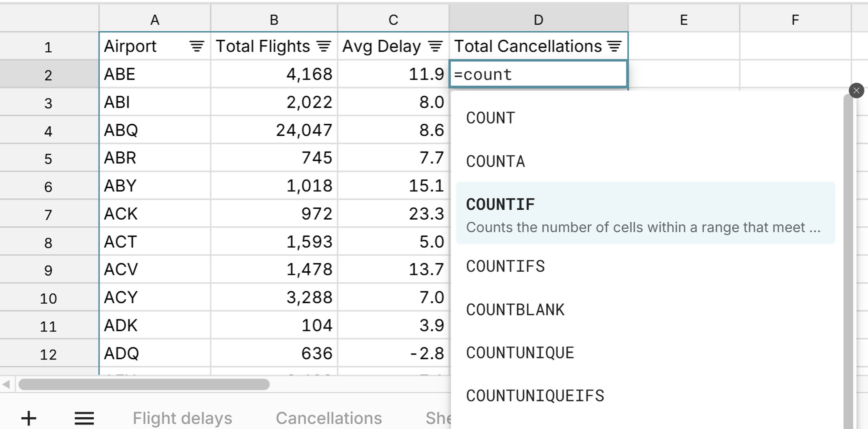Open the Total Cancellations filter icon

click(x=614, y=46)
